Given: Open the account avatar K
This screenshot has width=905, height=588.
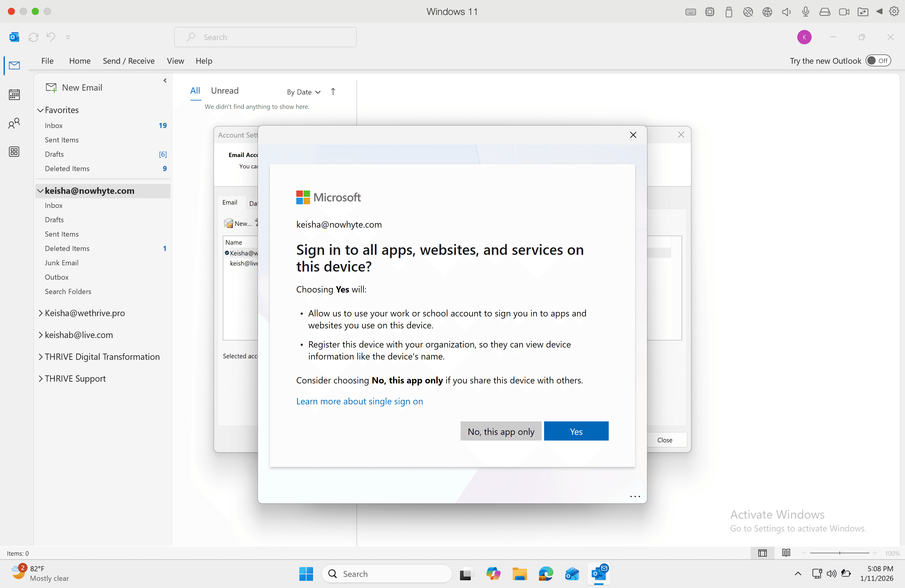Looking at the screenshot, I should point(804,37).
